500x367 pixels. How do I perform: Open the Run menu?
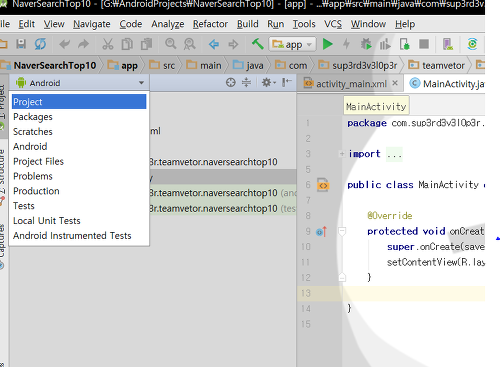[276, 24]
